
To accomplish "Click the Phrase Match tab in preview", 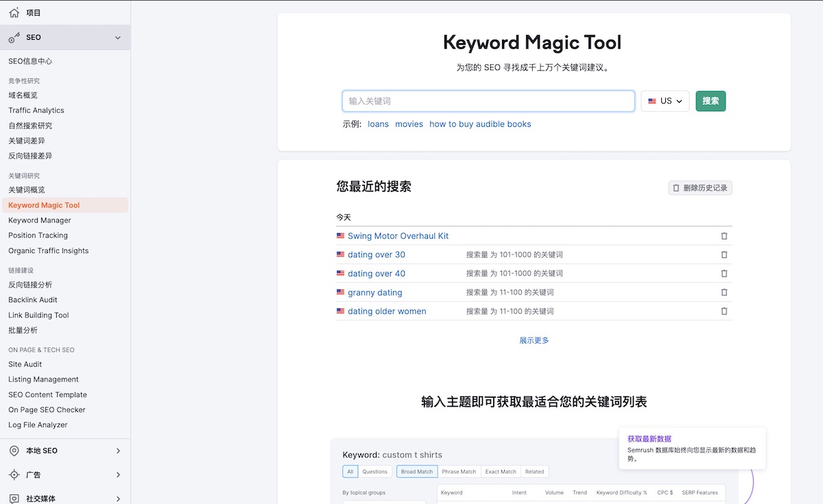I will click(459, 472).
